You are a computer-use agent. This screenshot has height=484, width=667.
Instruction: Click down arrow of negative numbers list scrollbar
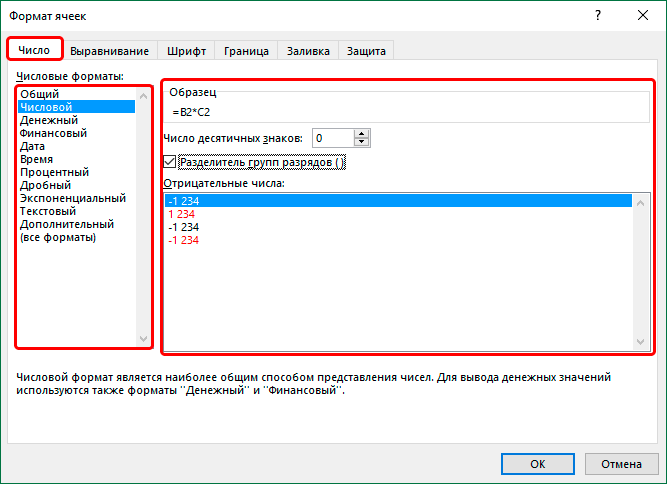pyautogui.click(x=640, y=342)
